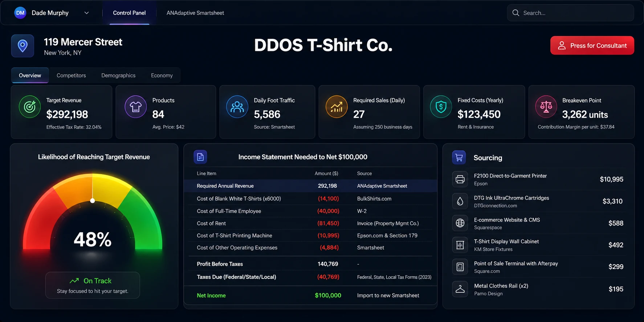Click the DTG Ink droplet icon
This screenshot has width=644, height=322.
tap(460, 201)
